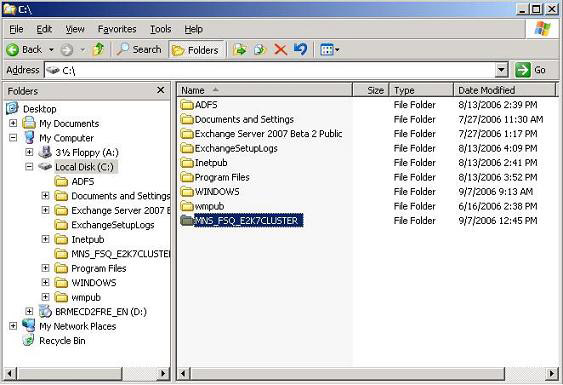Collapse the Local Disk (C:) node
The height and width of the screenshot is (385, 563).
click(29, 167)
